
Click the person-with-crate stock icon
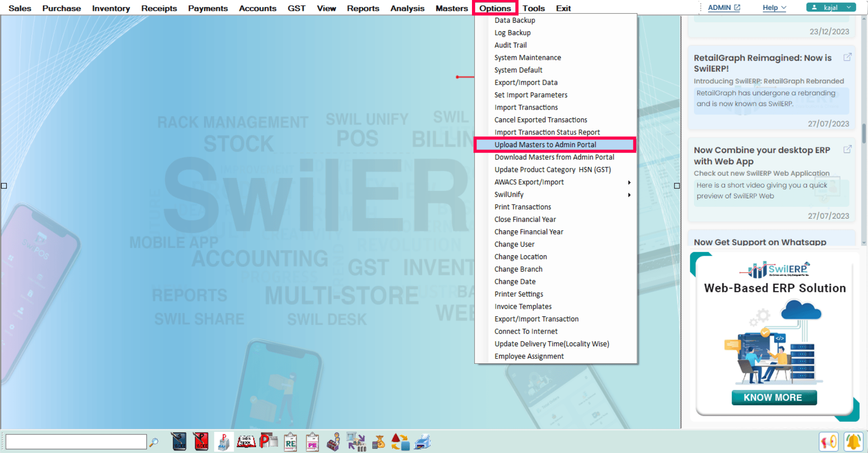pyautogui.click(x=334, y=442)
